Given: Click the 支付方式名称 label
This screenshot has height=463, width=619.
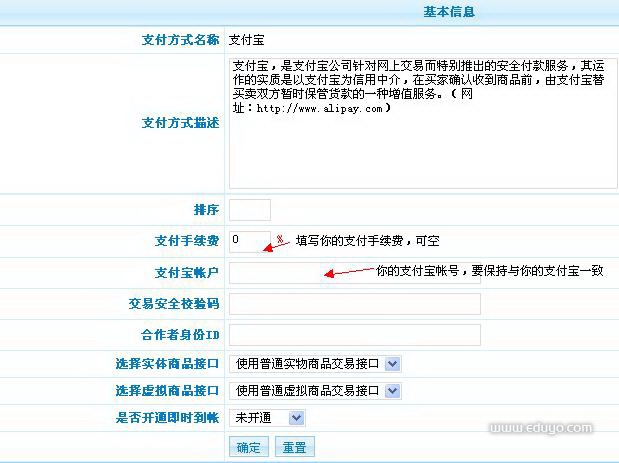Looking at the screenshot, I should 180,41.
